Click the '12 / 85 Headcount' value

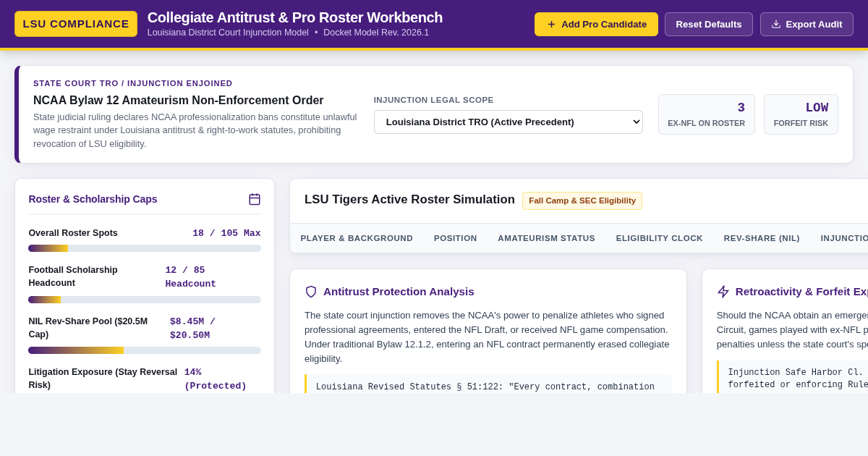tap(191, 276)
